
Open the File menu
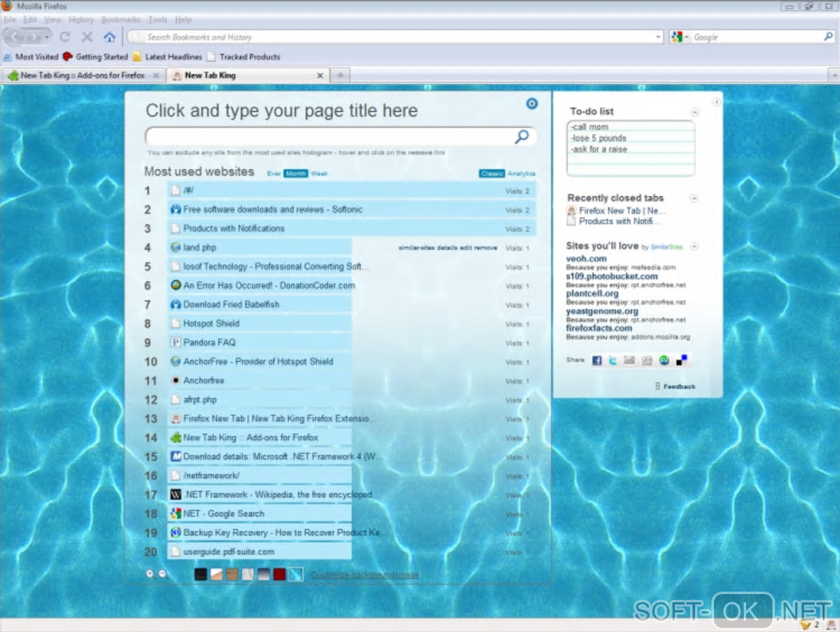point(10,20)
